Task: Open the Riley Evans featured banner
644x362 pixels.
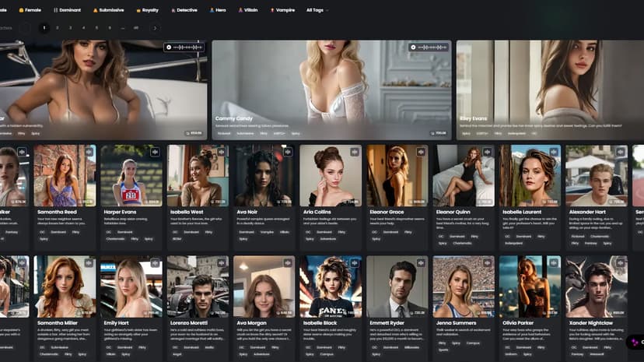Action: pyautogui.click(x=550, y=90)
